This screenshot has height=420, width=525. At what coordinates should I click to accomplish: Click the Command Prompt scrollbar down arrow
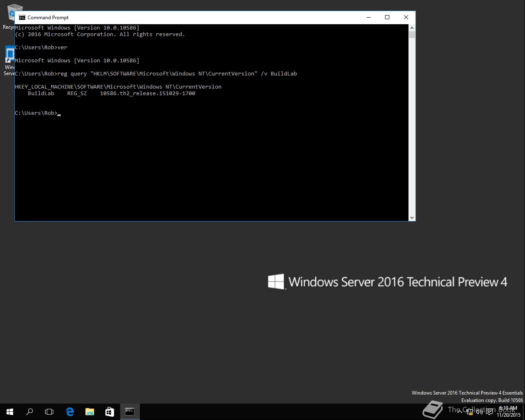click(x=412, y=218)
